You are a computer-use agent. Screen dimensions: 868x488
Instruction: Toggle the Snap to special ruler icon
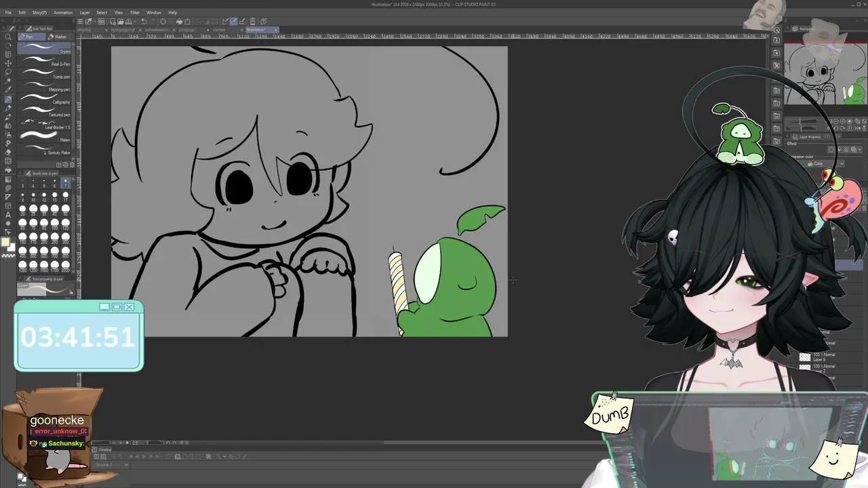tap(234, 21)
